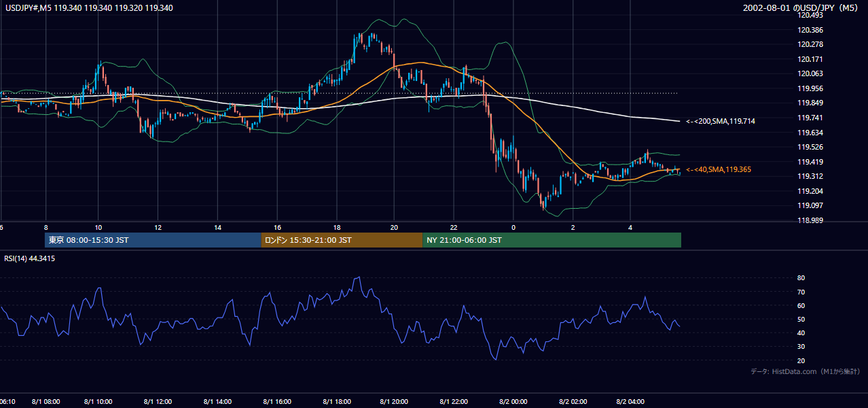Click the bottom time label 8/1 08:00
This screenshot has width=868, height=408.
coord(46,401)
